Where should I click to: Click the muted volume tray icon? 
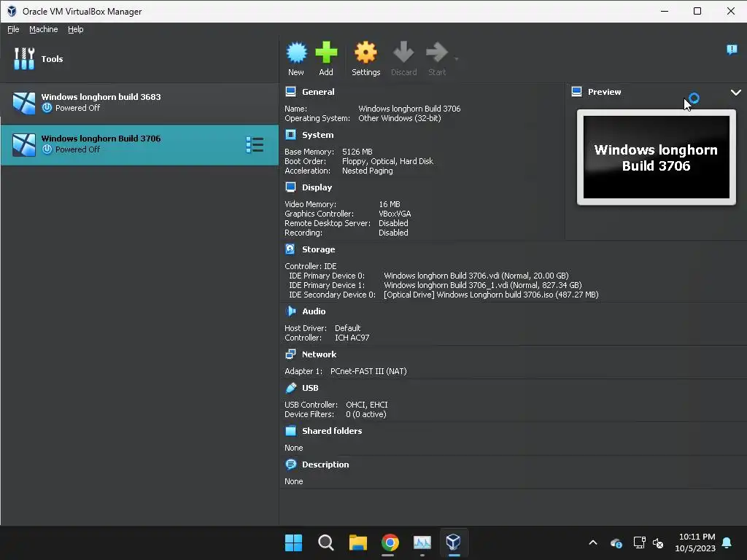click(658, 542)
